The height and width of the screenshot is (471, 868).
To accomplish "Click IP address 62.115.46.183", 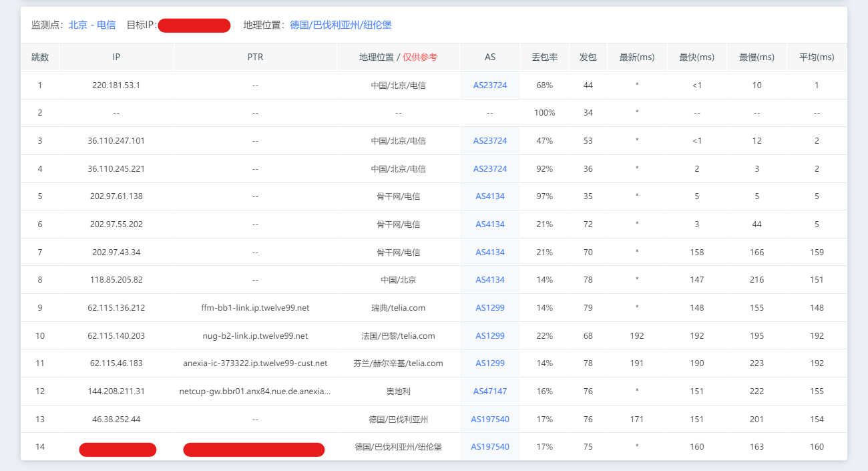I will click(x=116, y=363).
